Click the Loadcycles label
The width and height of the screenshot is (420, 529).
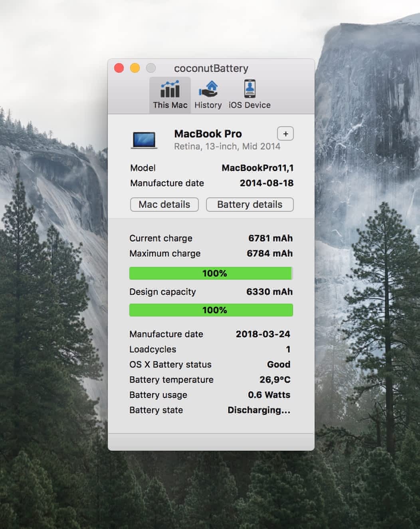pyautogui.click(x=153, y=349)
